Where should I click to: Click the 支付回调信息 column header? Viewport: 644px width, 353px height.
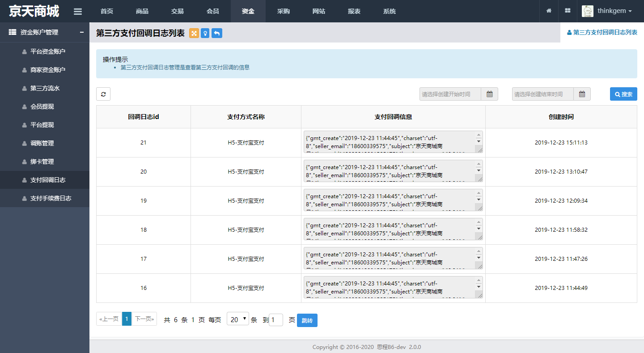click(x=393, y=117)
